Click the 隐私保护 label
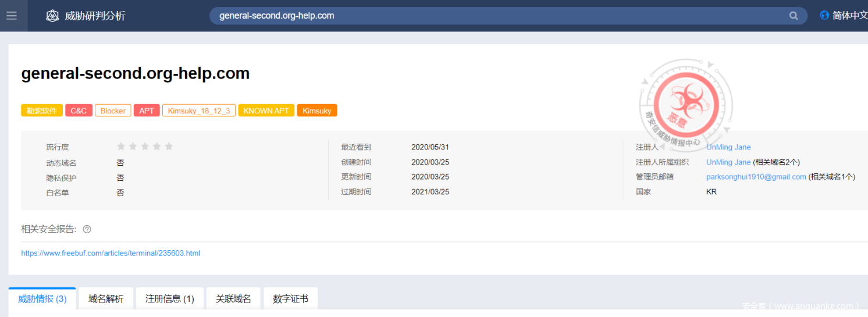The image size is (868, 317). (x=61, y=178)
